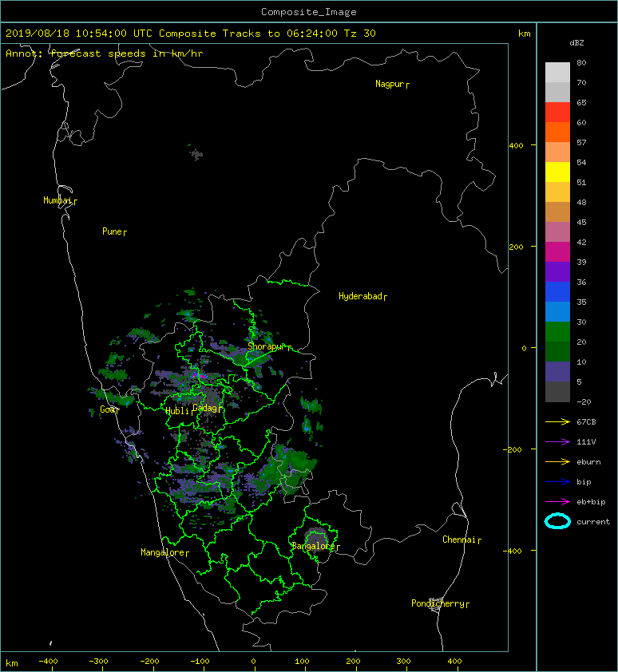Click the -300 tick on horizontal axis

point(99,662)
